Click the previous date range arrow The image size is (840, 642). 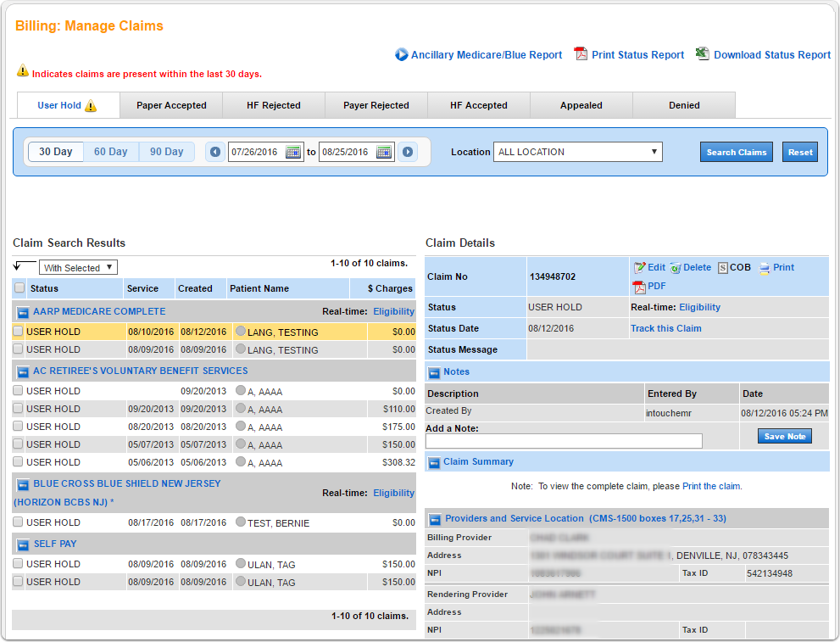click(215, 152)
